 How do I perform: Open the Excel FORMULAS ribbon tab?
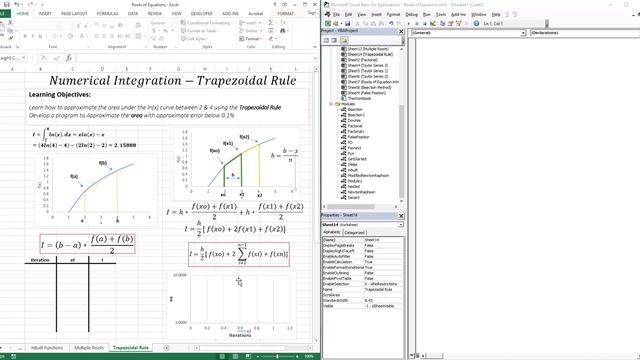[x=107, y=13]
